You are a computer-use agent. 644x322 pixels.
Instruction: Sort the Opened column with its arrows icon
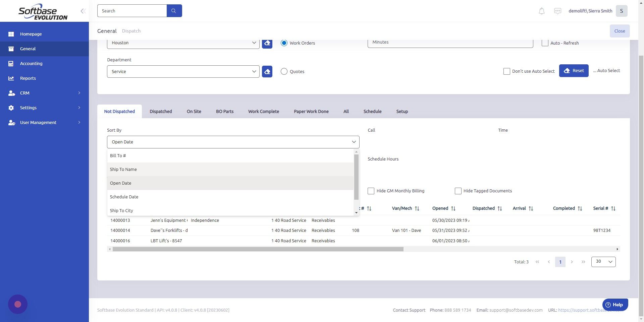[453, 208]
